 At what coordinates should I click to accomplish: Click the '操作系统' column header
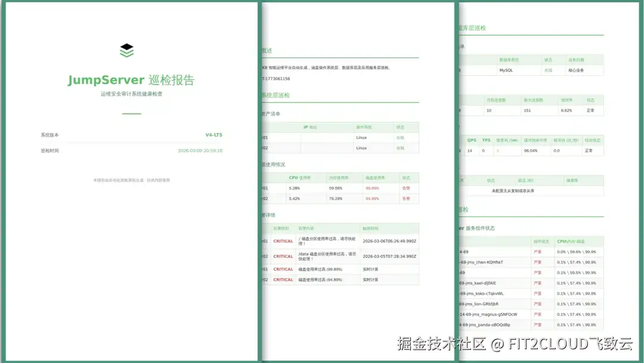point(364,127)
